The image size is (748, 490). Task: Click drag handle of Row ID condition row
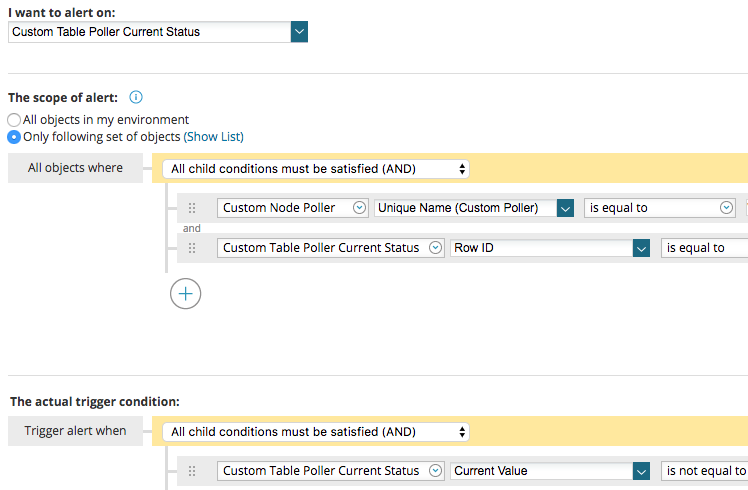tap(192, 248)
